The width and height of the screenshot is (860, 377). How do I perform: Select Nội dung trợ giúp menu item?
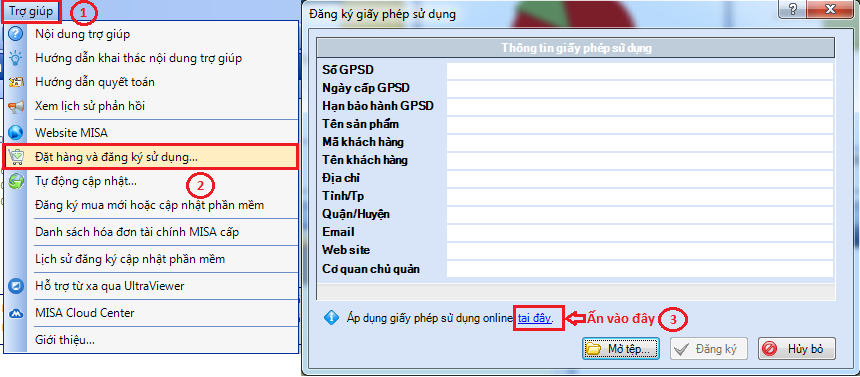[82, 34]
